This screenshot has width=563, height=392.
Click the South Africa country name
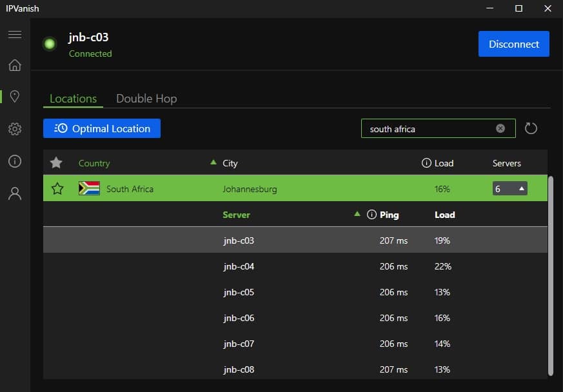click(x=130, y=189)
